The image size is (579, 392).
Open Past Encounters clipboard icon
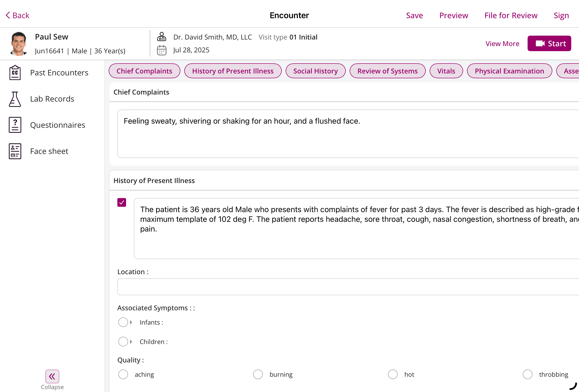(15, 72)
